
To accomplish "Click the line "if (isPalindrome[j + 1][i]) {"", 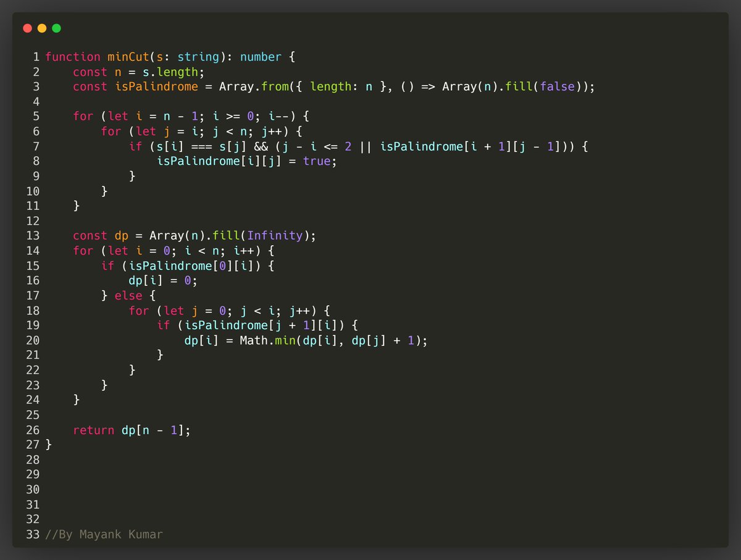I will point(256,325).
